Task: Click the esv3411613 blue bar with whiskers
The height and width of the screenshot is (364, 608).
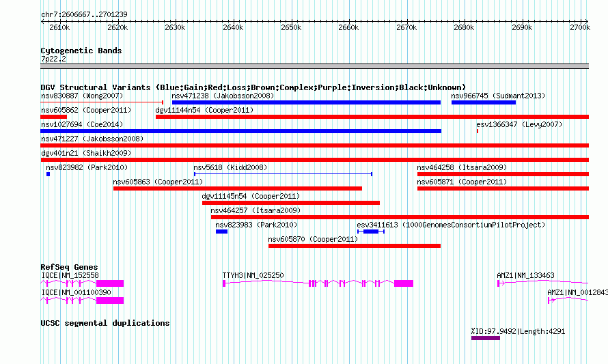Action: click(371, 232)
